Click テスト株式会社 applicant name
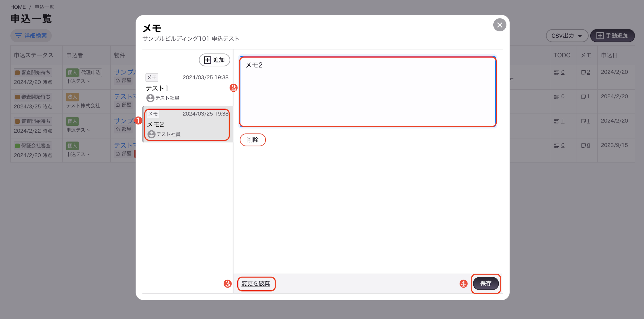 tap(83, 106)
